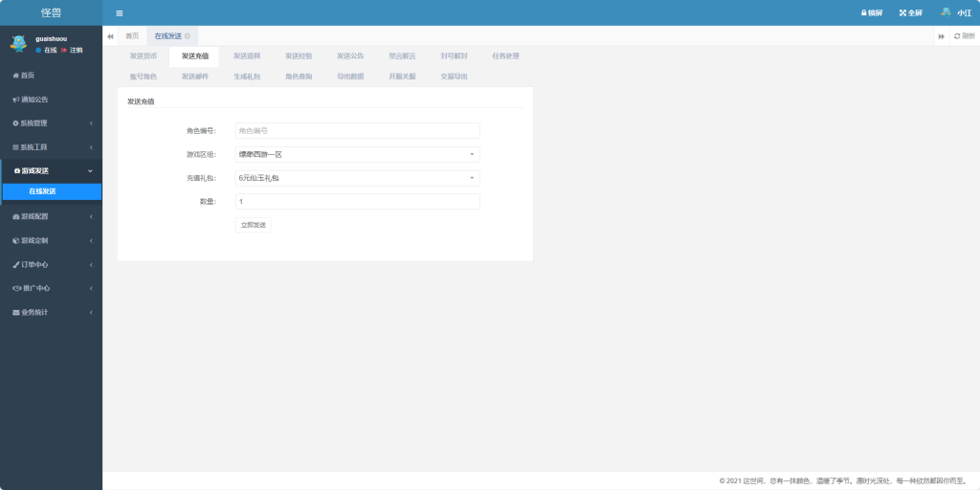980x490 pixels.
Task: Open the 角色查询 tab
Action: [x=299, y=77]
